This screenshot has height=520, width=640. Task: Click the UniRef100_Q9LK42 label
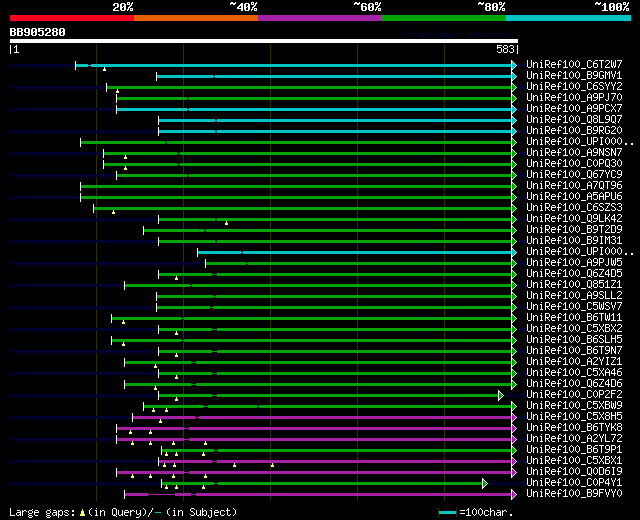574,219
